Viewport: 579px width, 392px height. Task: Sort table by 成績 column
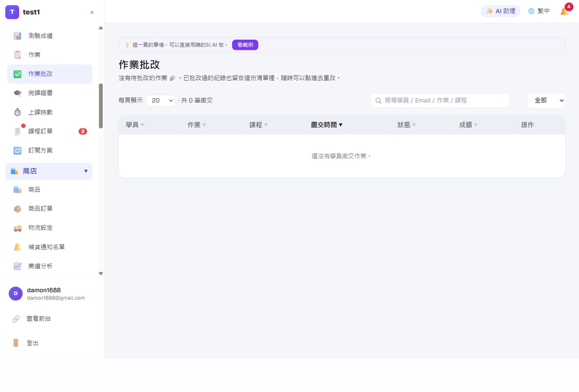468,125
